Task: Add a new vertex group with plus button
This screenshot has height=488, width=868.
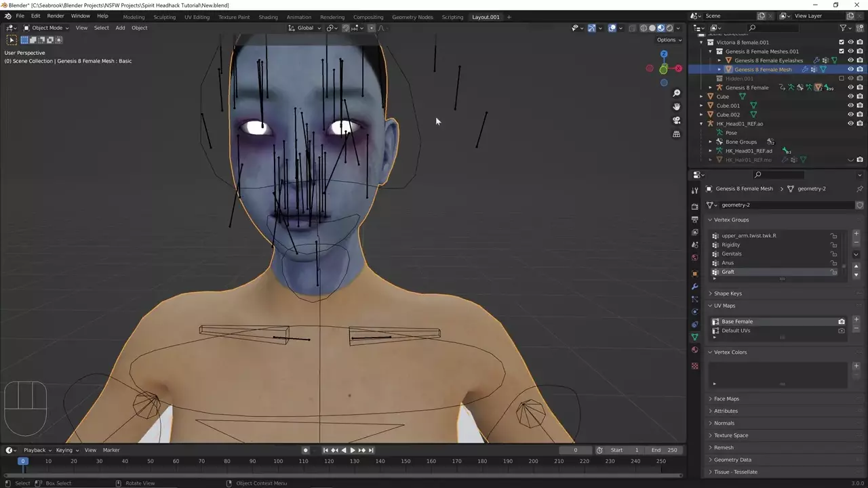Action: tap(856, 234)
